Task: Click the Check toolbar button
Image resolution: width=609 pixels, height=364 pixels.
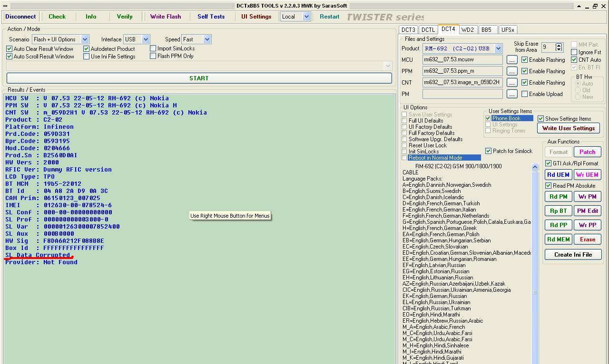Action: [57, 17]
